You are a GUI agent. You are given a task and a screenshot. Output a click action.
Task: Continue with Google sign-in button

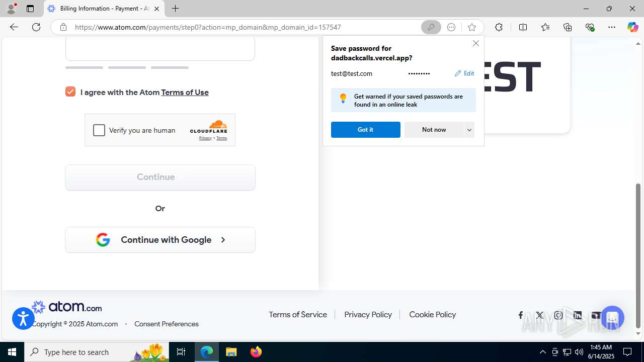pyautogui.click(x=160, y=240)
